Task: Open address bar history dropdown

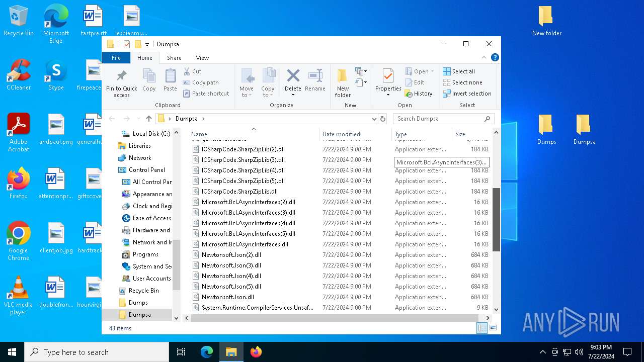Action: point(374,119)
